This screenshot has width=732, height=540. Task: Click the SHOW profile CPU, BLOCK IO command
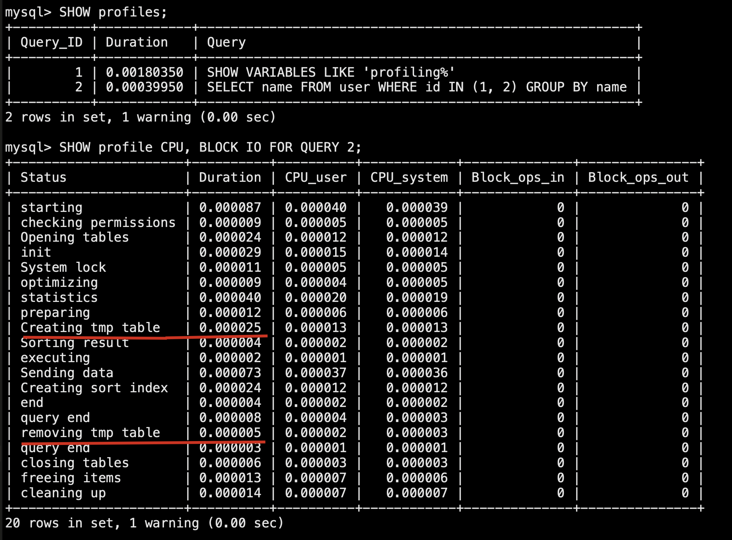(210, 147)
